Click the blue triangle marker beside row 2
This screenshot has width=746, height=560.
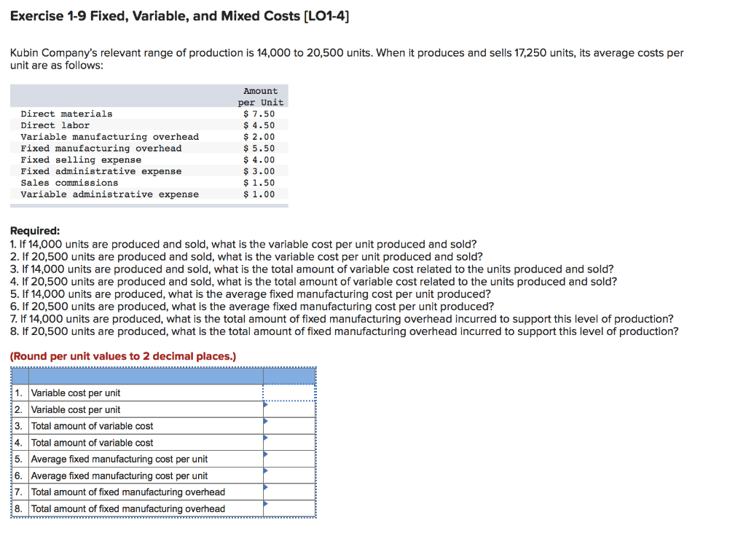[266, 406]
